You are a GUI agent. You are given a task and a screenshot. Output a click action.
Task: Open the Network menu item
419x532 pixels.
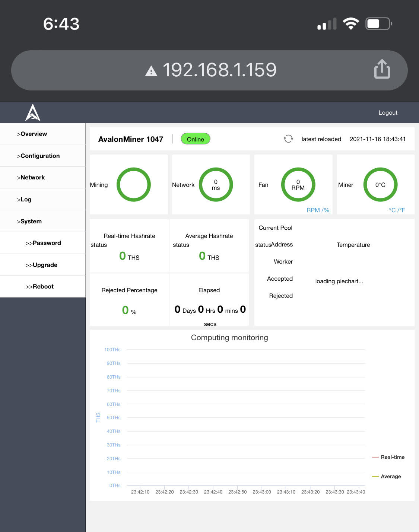coord(43,178)
